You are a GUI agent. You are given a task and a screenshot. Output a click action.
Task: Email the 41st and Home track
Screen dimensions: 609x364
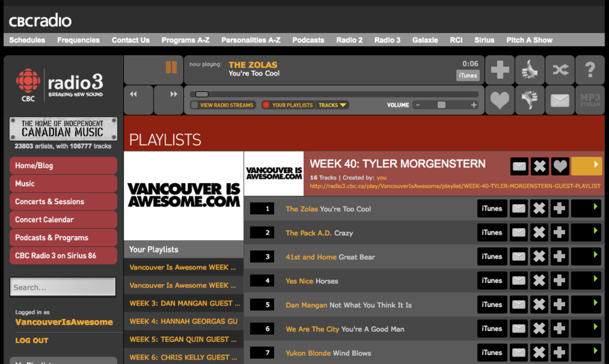pos(518,257)
